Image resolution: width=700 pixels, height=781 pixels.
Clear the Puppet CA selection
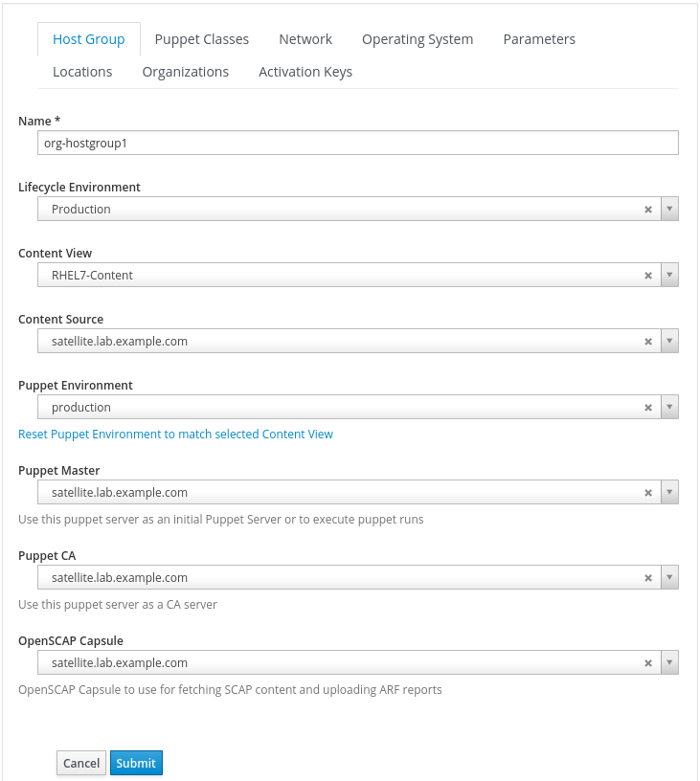(648, 578)
